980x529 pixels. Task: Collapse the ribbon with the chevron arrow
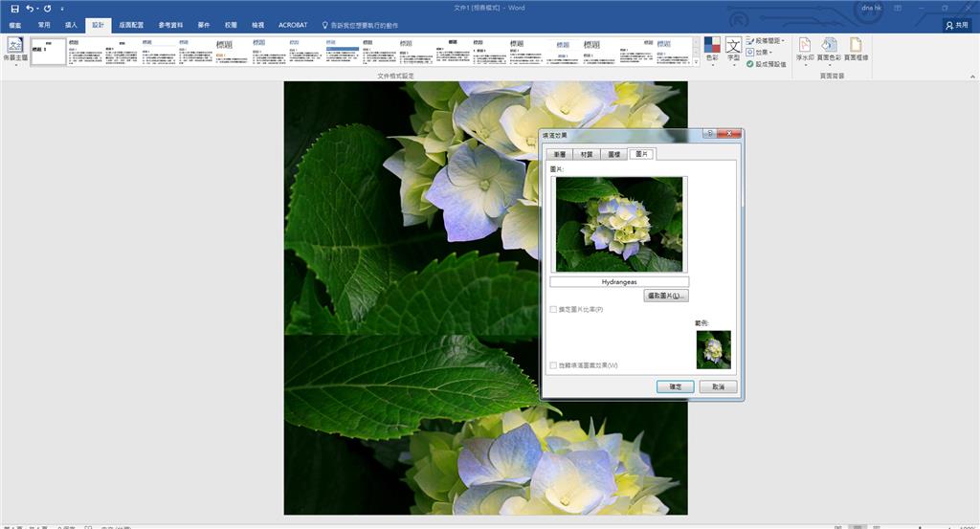tap(972, 77)
